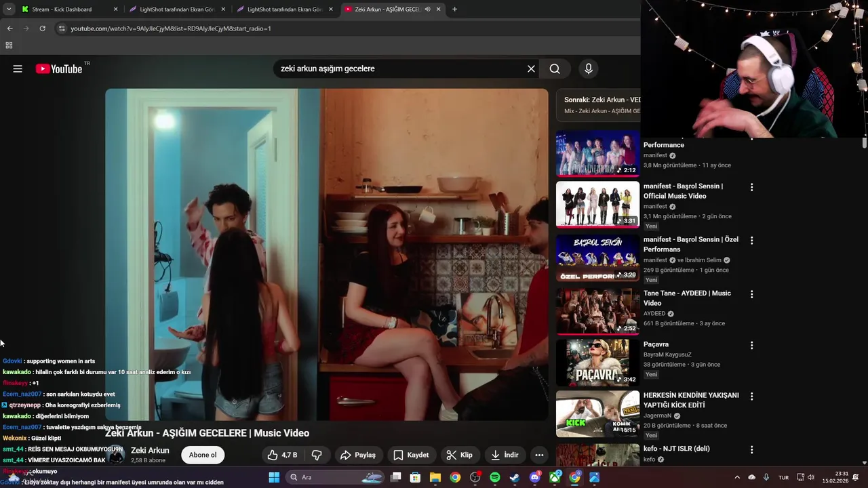868x488 pixels.
Task: Open the Paçavra video thumbnail
Action: click(597, 362)
